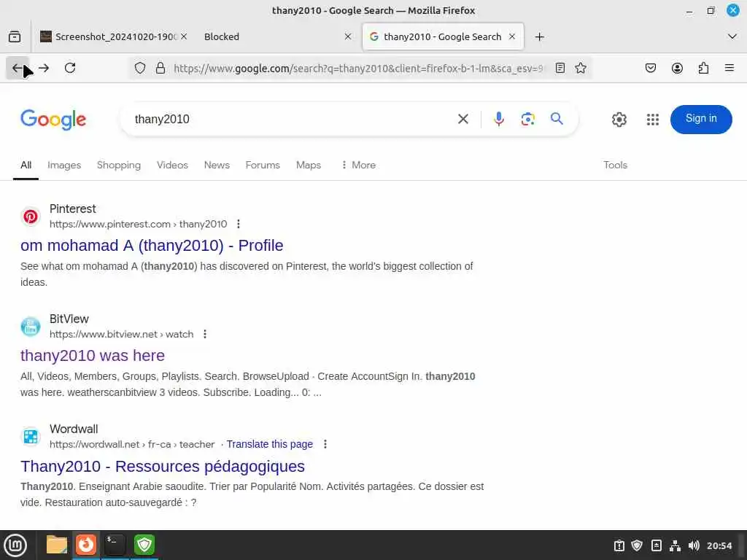Open the Google apps grid
747x560 pixels.
pos(653,119)
